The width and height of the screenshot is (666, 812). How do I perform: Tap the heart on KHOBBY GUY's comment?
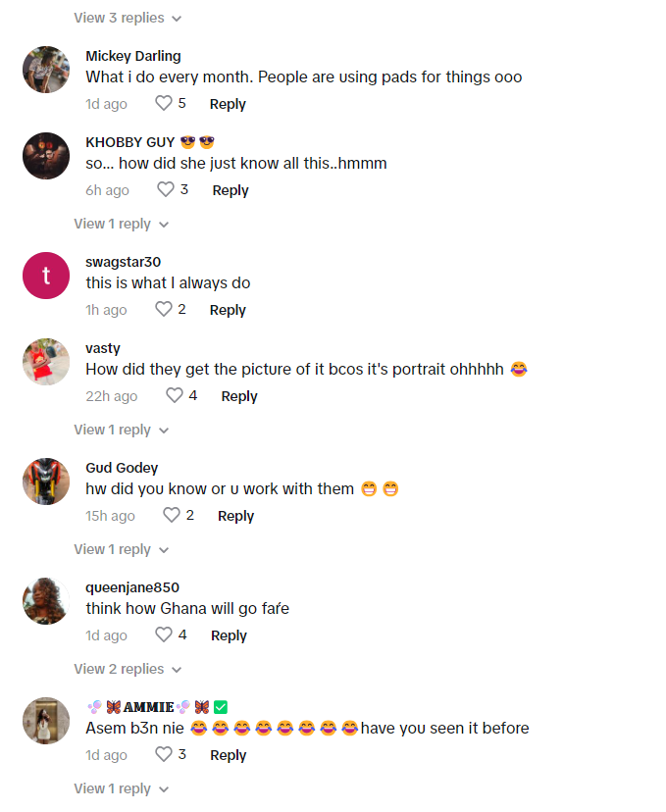(167, 189)
